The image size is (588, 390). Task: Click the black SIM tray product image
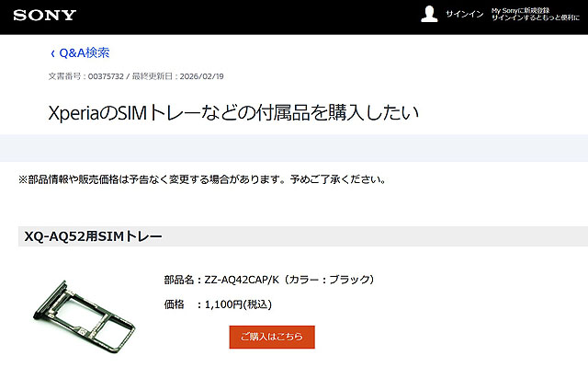click(85, 317)
